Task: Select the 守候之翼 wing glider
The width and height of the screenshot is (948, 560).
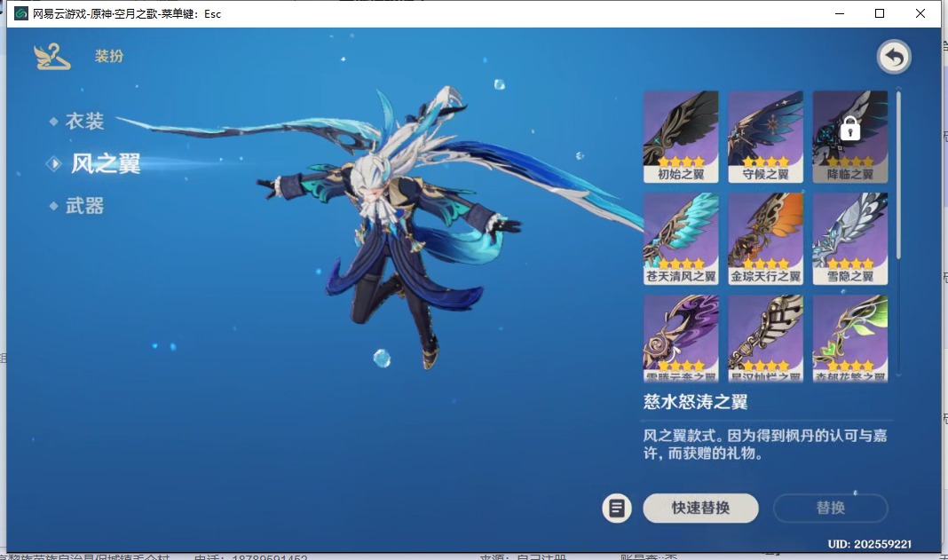Action: click(x=765, y=137)
